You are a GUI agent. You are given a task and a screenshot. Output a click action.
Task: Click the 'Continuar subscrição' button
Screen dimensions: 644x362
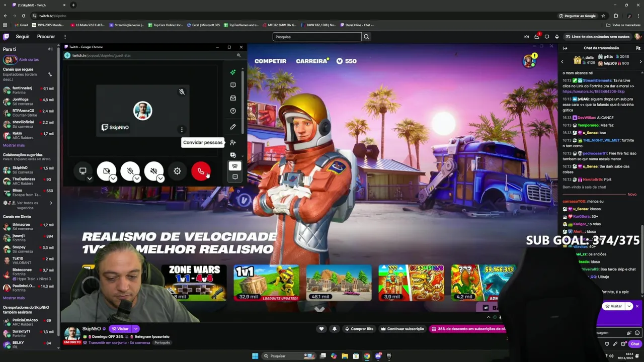(403, 329)
